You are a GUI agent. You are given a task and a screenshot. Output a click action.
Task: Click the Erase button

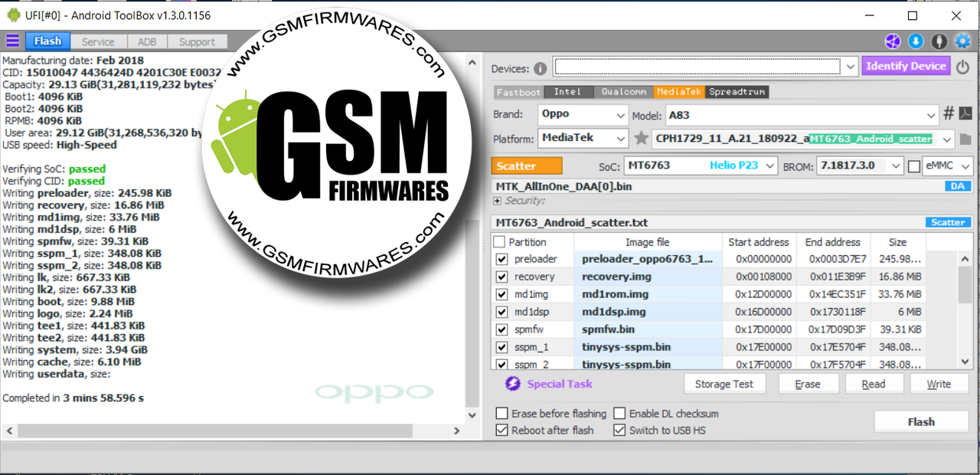(807, 385)
